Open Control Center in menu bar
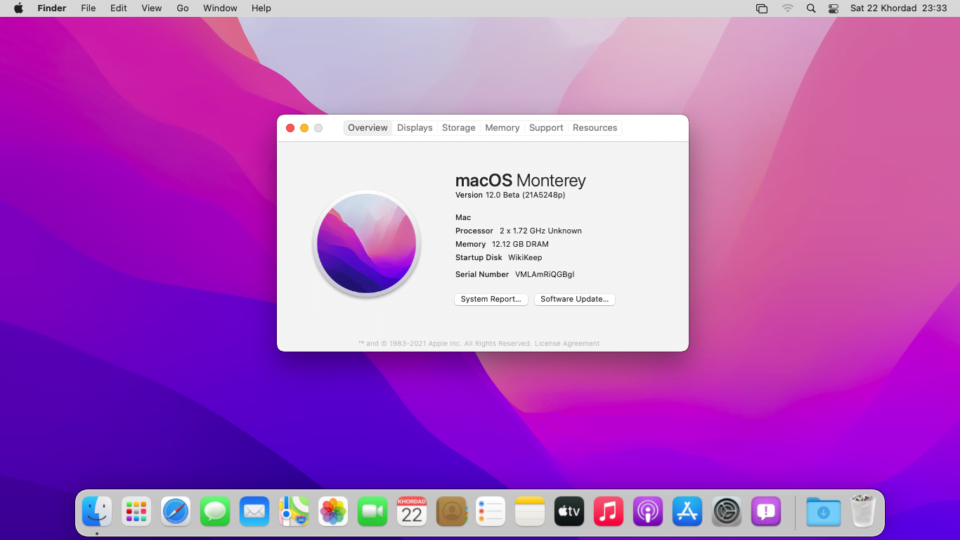960x540 pixels. 833,8
